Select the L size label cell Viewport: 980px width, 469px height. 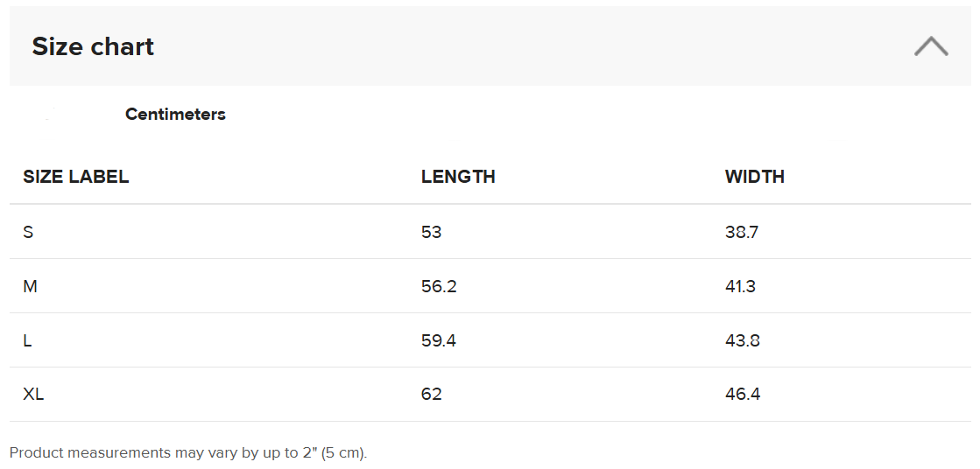(x=28, y=340)
